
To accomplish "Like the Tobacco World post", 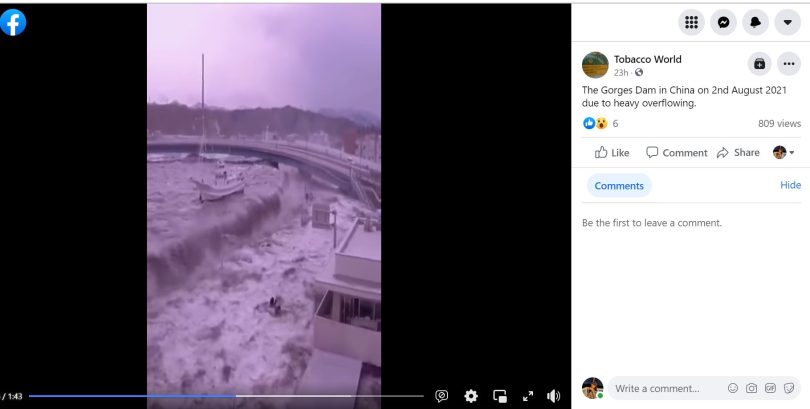I will (x=612, y=153).
